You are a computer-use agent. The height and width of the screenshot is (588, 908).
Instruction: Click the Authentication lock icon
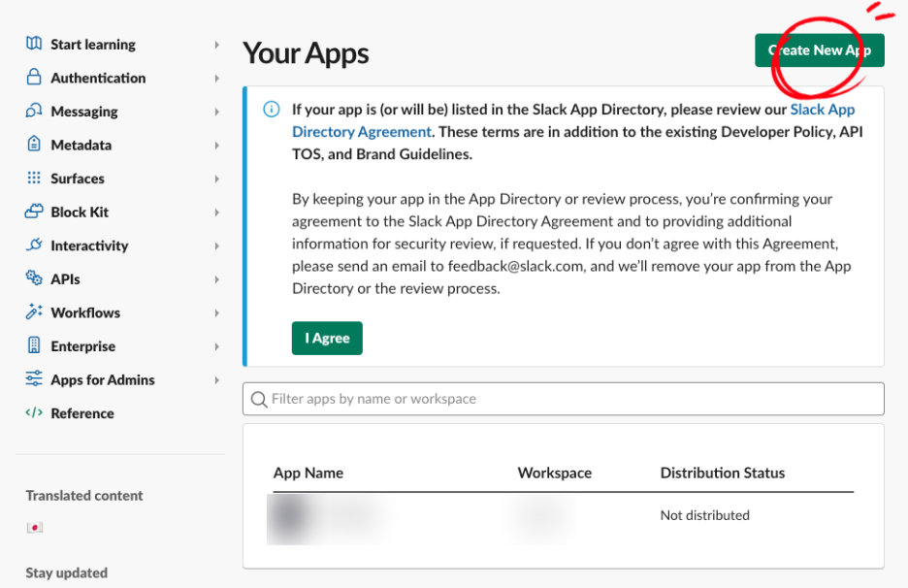point(34,77)
